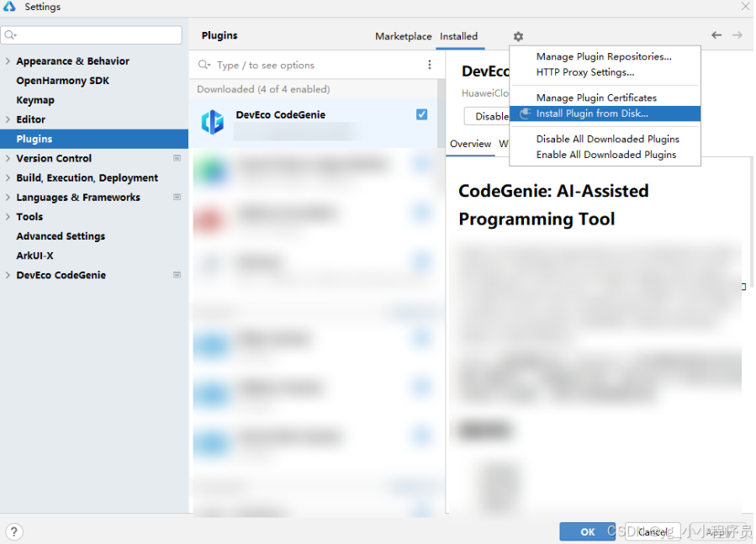The image size is (756, 544).
Task: Expand the Version Control node
Action: point(8,158)
